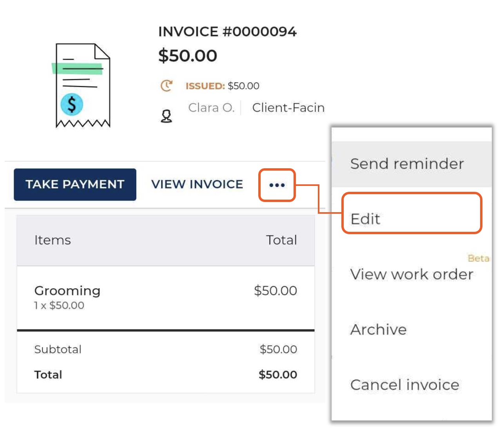Screen dimensions: 504x433
Task: Select Cancel invoice menu option
Action: (x=404, y=385)
